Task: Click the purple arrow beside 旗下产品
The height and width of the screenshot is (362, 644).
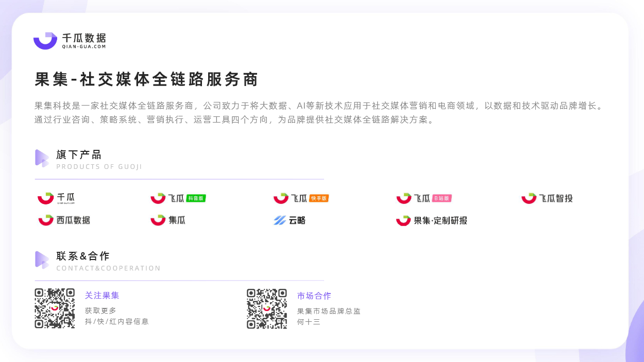Action: [42, 158]
